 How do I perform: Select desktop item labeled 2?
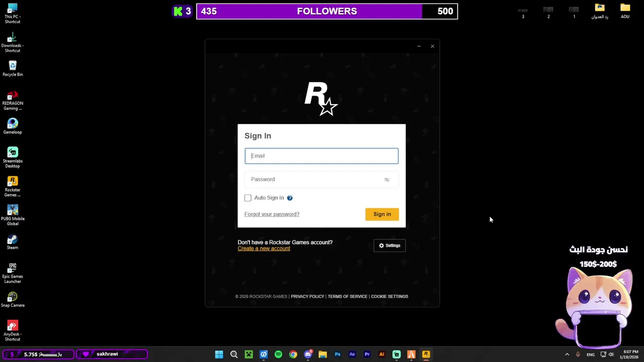pyautogui.click(x=548, y=12)
